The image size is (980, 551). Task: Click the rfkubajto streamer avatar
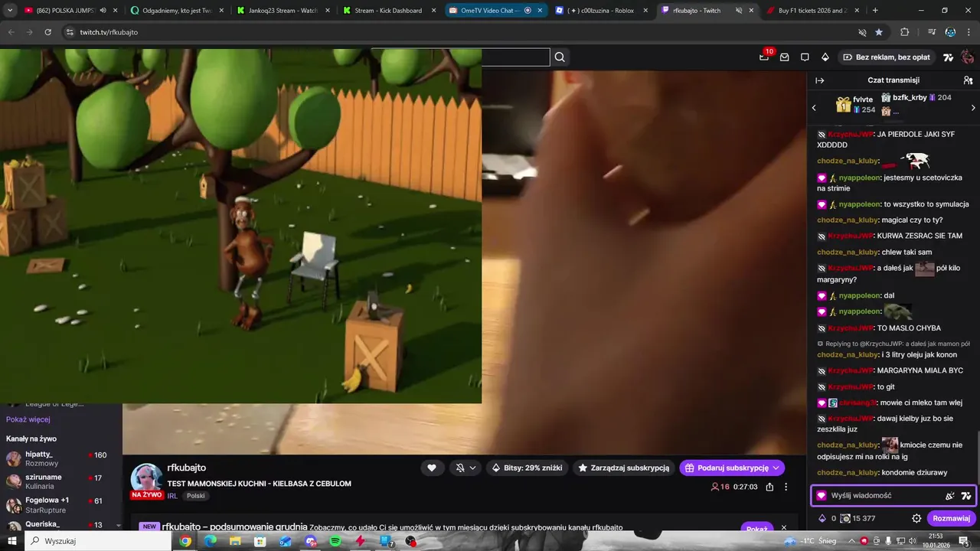point(145,479)
